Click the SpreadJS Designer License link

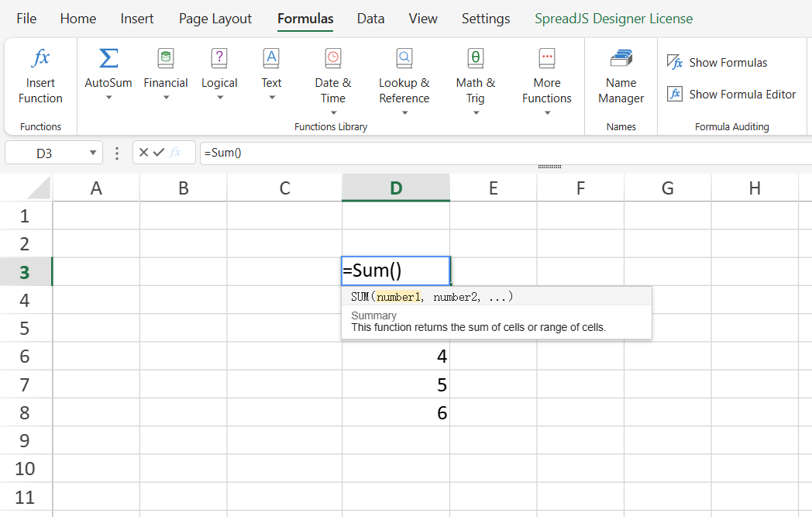(x=614, y=19)
